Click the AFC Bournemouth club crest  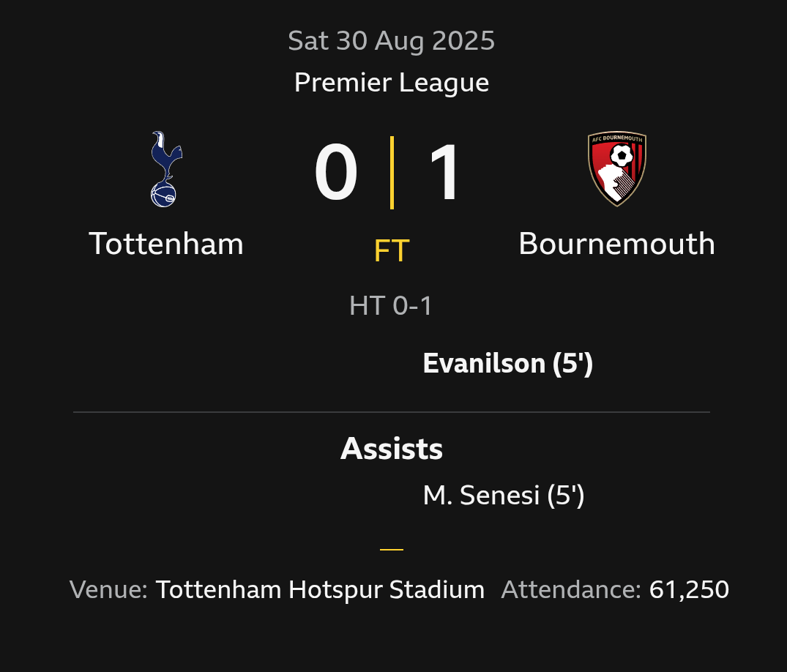616,169
